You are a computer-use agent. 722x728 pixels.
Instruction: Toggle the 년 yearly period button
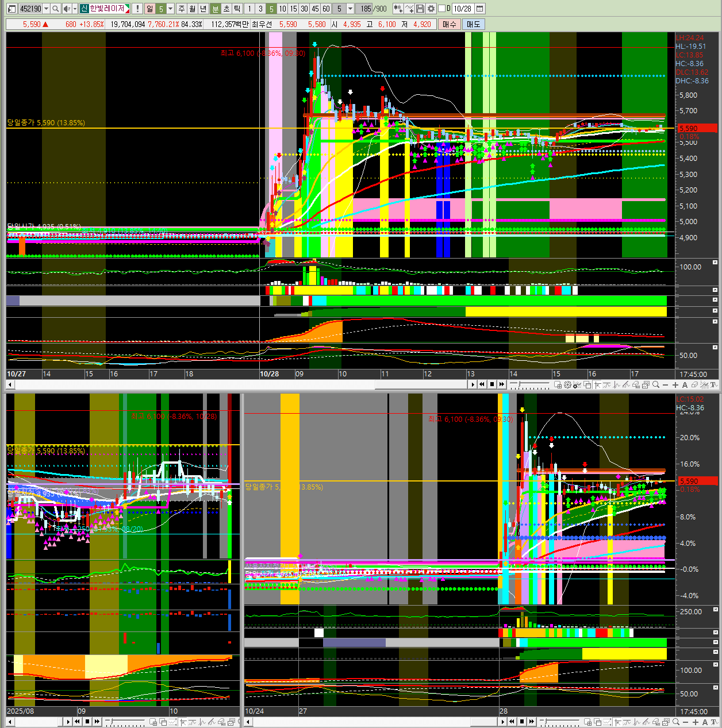pyautogui.click(x=203, y=9)
